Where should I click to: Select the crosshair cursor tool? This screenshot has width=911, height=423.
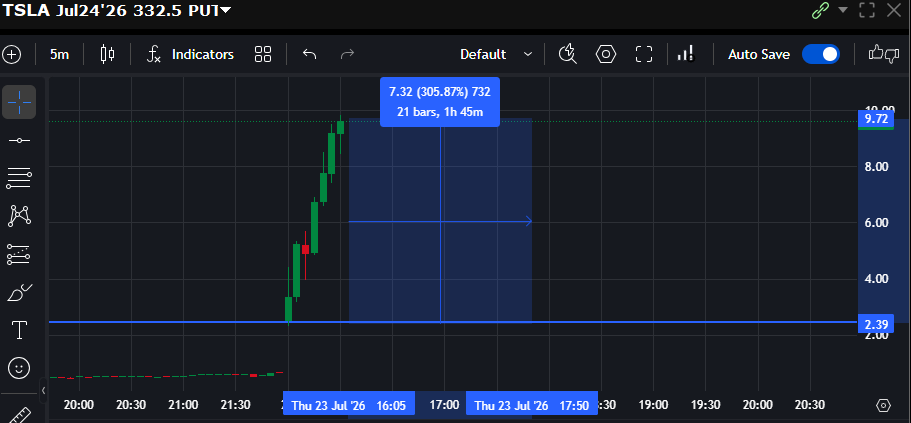[19, 102]
